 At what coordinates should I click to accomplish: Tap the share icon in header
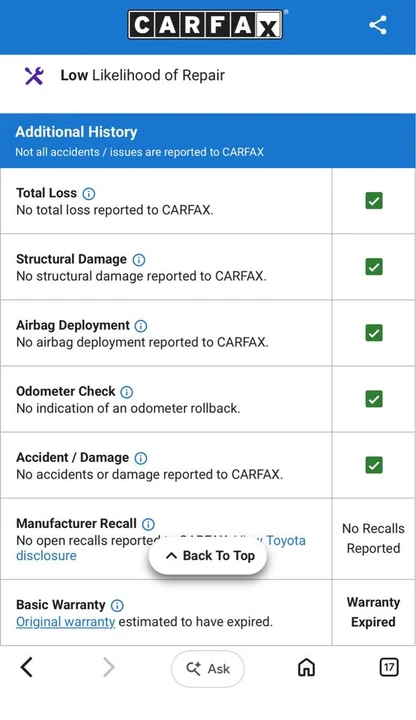pos(377,25)
